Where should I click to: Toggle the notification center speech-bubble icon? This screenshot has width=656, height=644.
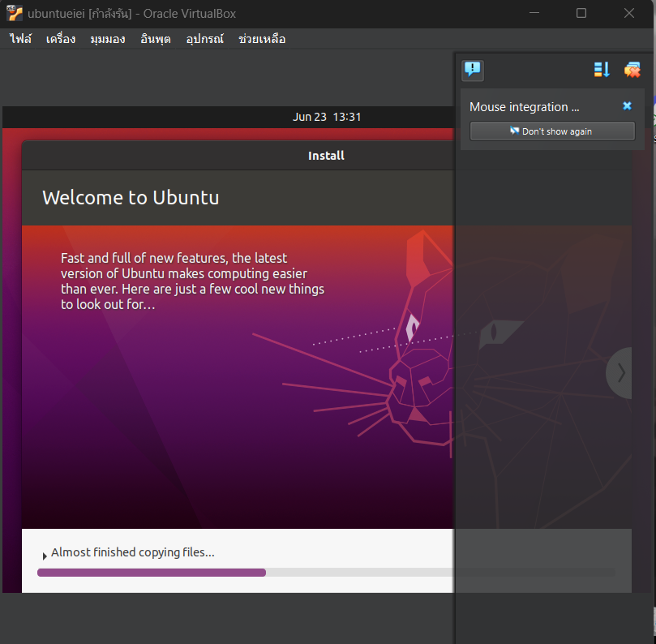pyautogui.click(x=473, y=70)
